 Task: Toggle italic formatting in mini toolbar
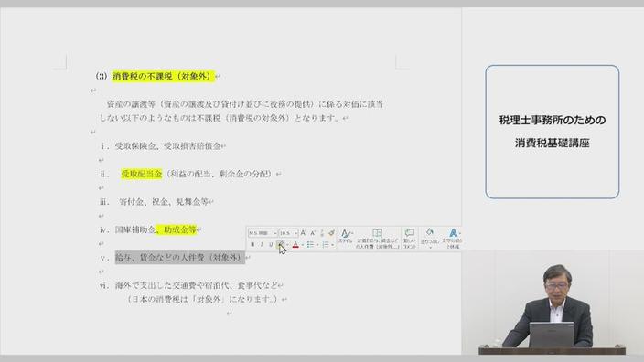pyautogui.click(x=262, y=245)
